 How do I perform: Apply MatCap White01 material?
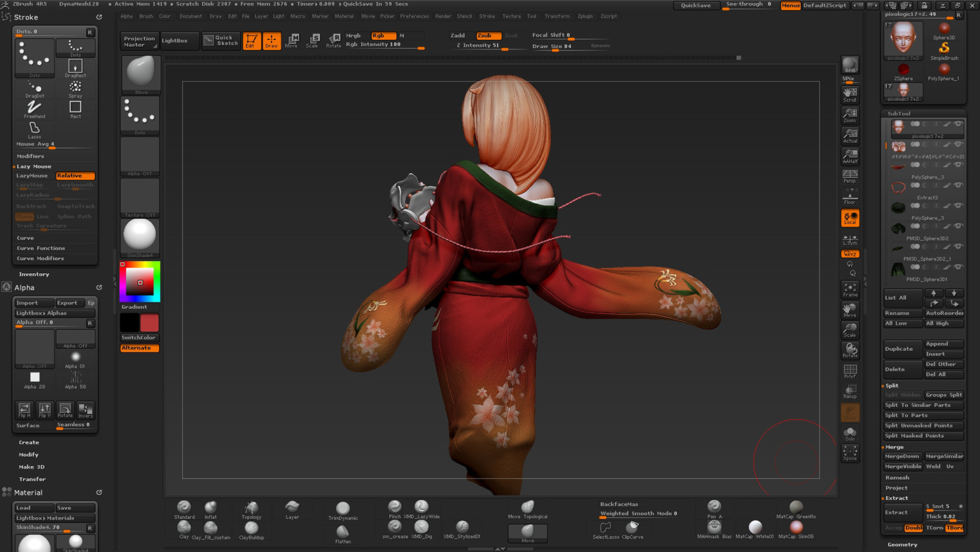(755, 530)
